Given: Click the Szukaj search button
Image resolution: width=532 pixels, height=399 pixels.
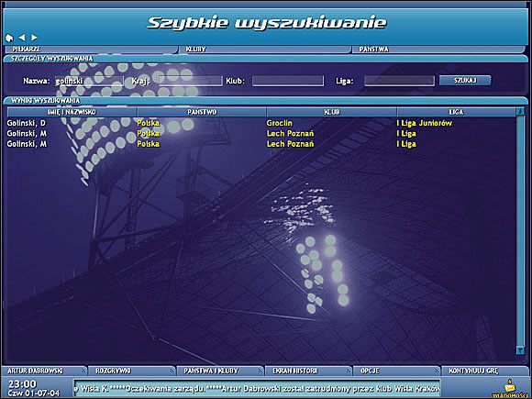Looking at the screenshot, I should [465, 81].
